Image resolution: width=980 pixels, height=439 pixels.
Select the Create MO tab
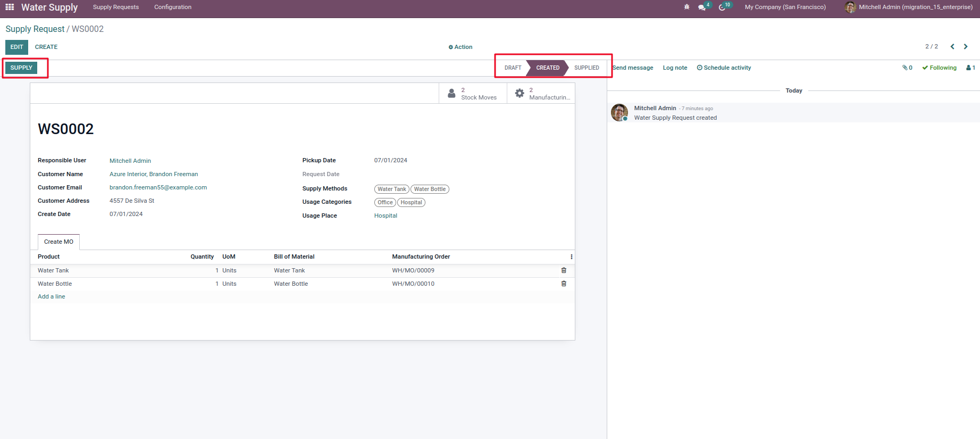pyautogui.click(x=58, y=242)
